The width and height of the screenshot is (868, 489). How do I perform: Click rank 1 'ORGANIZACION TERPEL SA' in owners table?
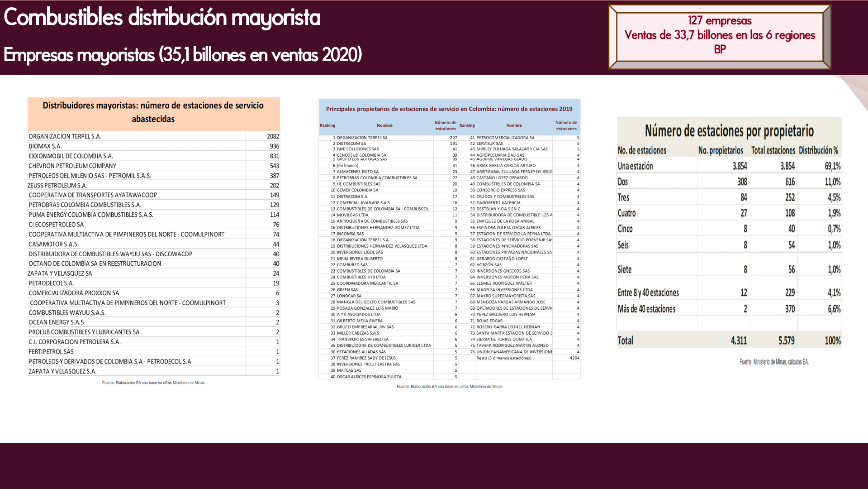coord(389,138)
